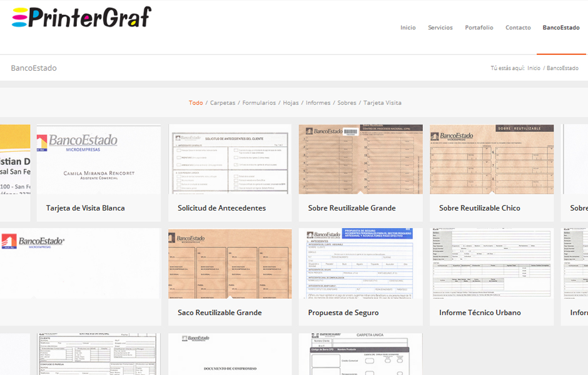The width and height of the screenshot is (588, 375).
Task: Click the Tarjeta de Visita Blanca title
Action: pyautogui.click(x=86, y=208)
